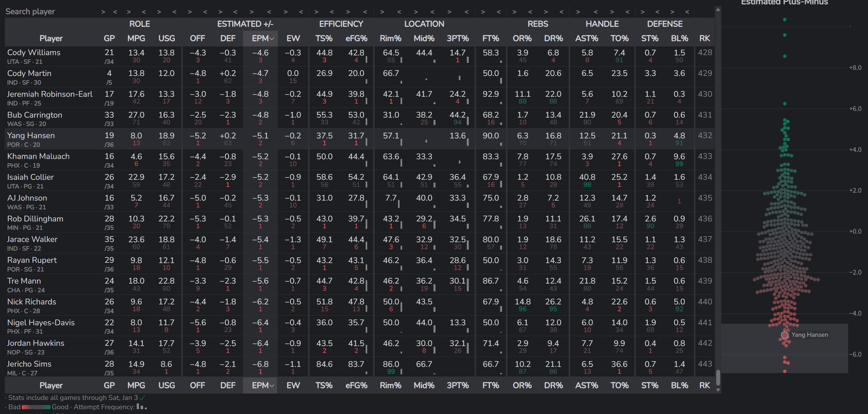Open the EPM sort chevron in top header
The width and height of the screenshot is (868, 414).
(x=272, y=39)
